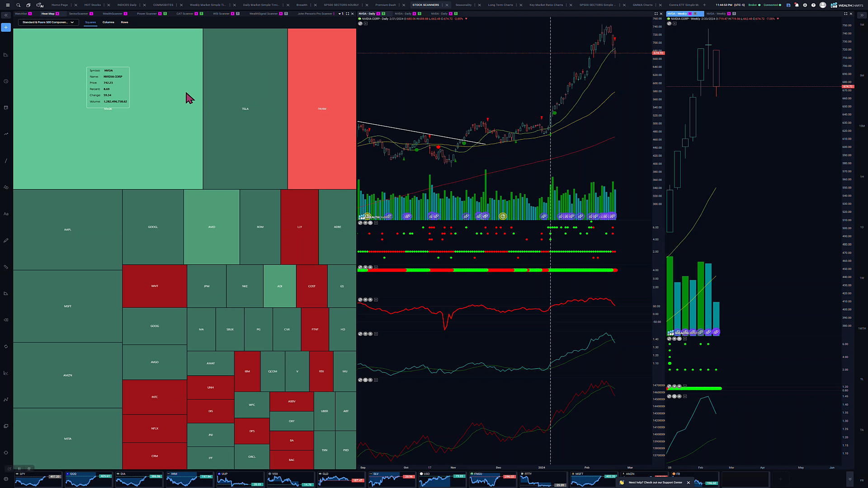Toggle the S badge on NVDA - Weekly active tab
The image size is (868, 488).
[690, 14]
